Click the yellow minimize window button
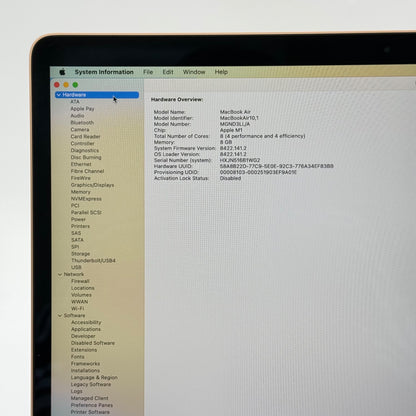Viewport: 416px width, 416px height. tap(66, 85)
